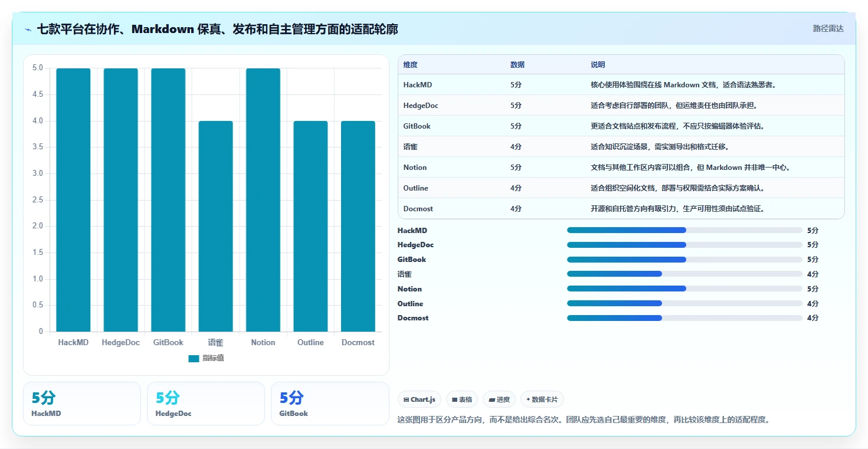This screenshot has height=449, width=868.
Task: Click the footer note starting '这张图用于区分产品方向'
Action: [x=584, y=419]
